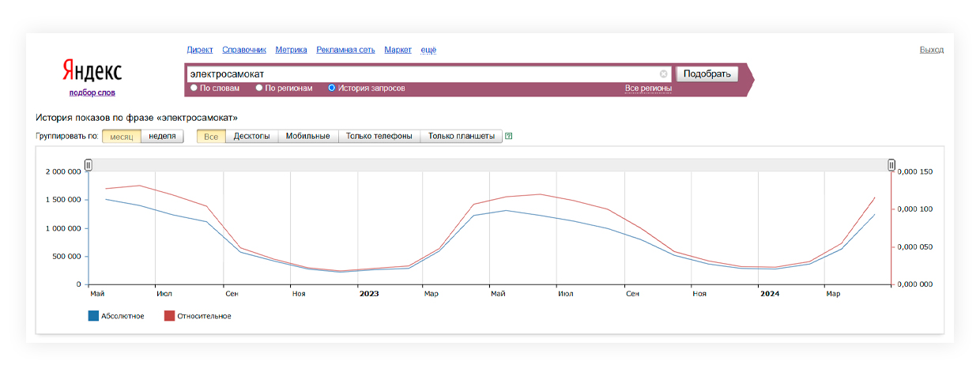Image resolution: width=980 pixels, height=376 pixels.
Task: Click the Яндекс logo
Action: point(92,71)
